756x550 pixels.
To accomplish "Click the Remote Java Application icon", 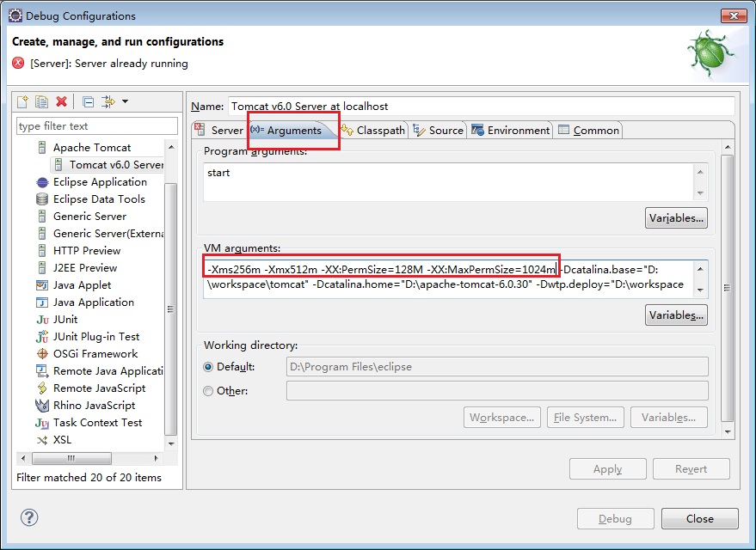I will (42, 371).
